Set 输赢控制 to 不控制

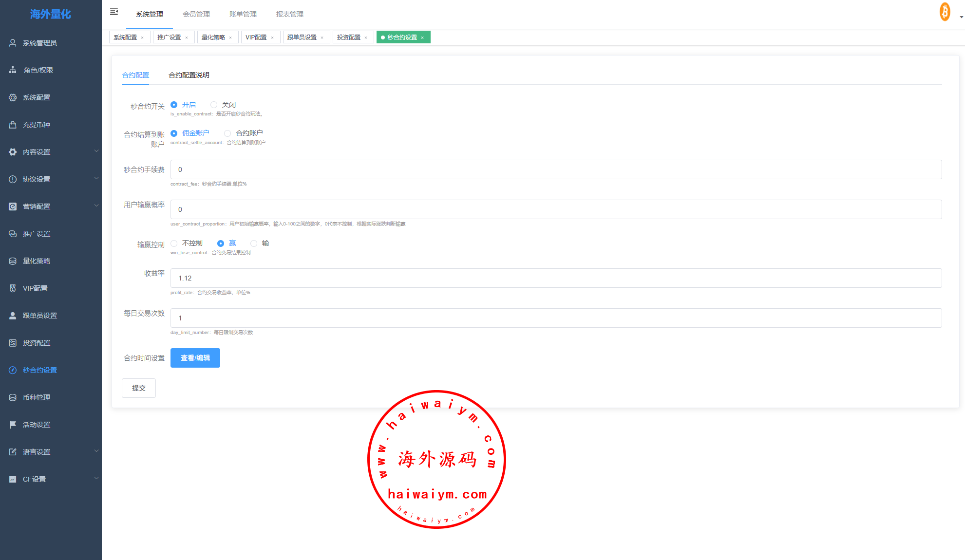[174, 243]
